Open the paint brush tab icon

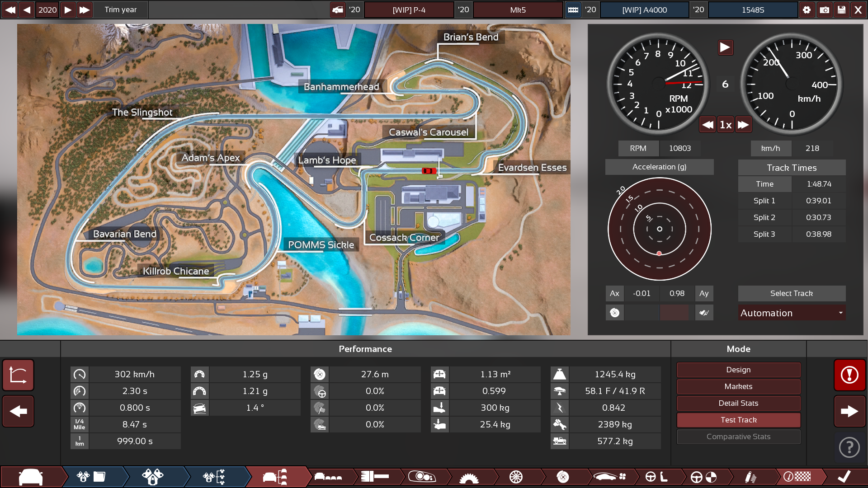click(375, 477)
